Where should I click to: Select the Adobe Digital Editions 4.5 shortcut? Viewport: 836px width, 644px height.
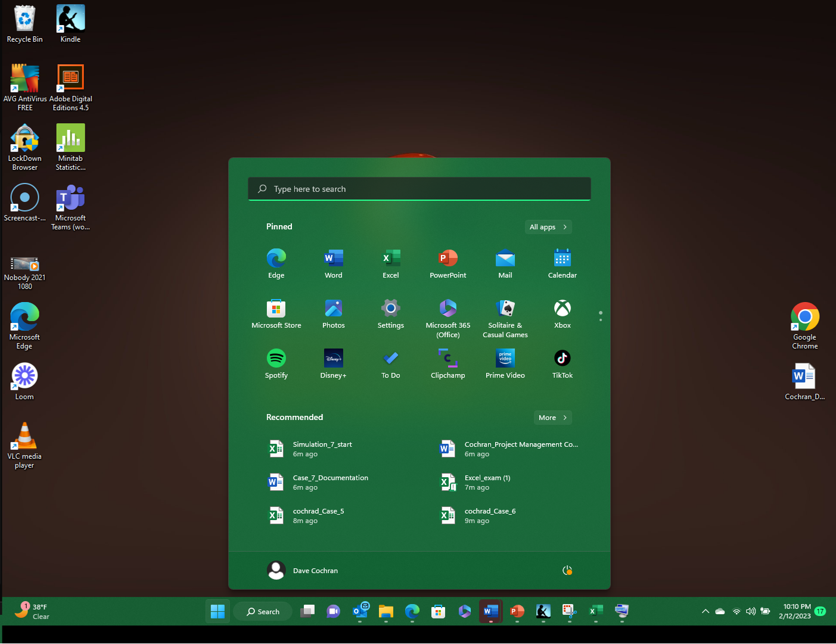coord(70,88)
